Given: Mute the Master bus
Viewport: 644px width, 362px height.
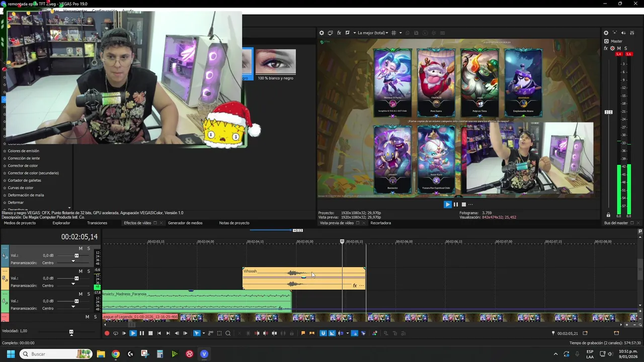Looking at the screenshot, I should click(x=619, y=48).
